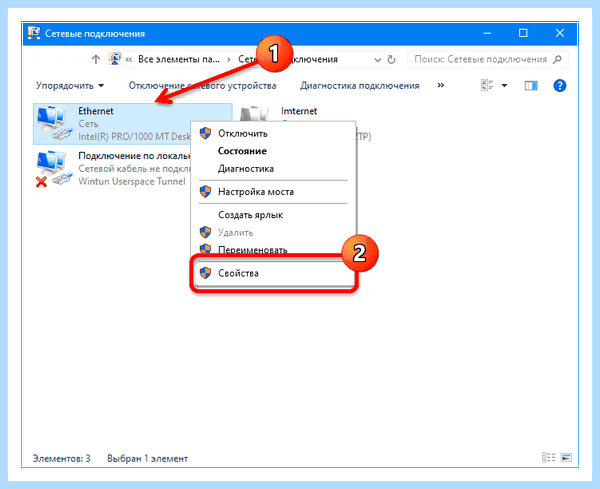This screenshot has height=489, width=600.
Task: Click the search magnifier icon
Action: [x=558, y=59]
